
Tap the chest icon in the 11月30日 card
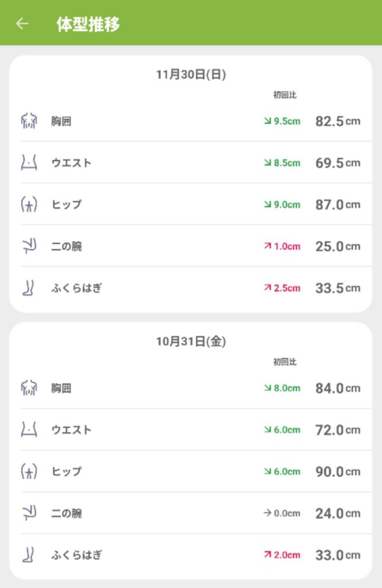29,121
